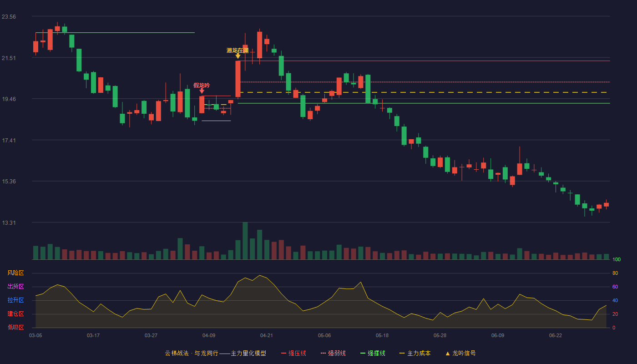Click the 03-17 date label

point(93,336)
